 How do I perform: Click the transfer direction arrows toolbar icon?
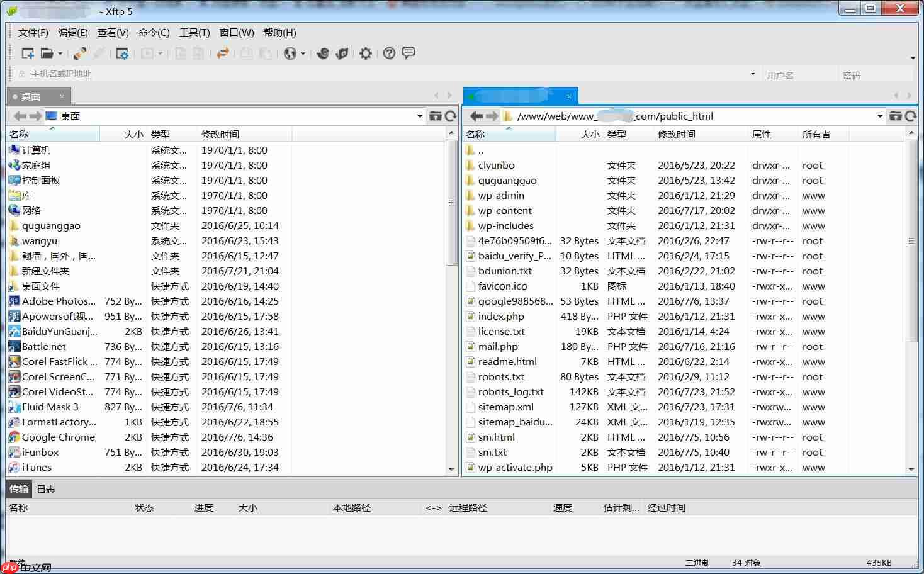pyautogui.click(x=223, y=53)
